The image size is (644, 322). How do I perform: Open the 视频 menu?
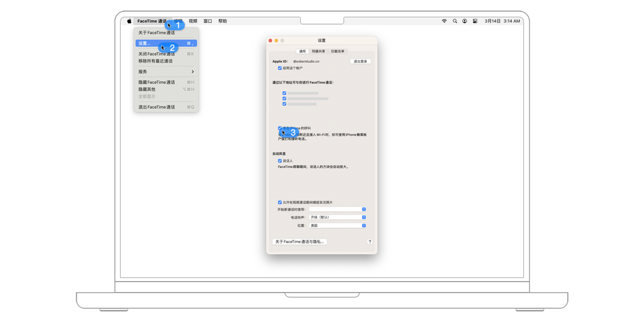193,21
